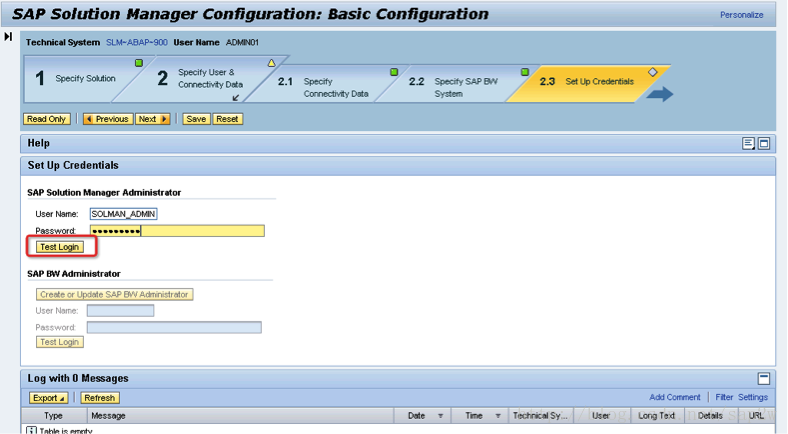Maximize the Help panel
The image size is (788, 434).
tap(764, 144)
